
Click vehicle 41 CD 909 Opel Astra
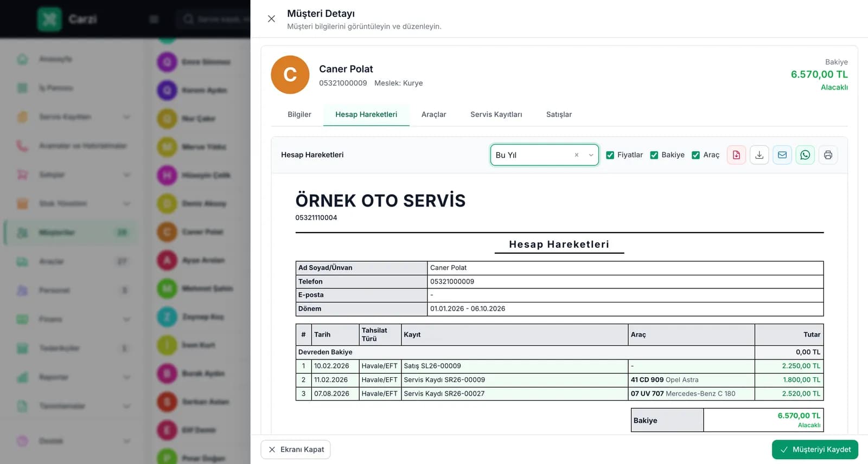click(665, 380)
